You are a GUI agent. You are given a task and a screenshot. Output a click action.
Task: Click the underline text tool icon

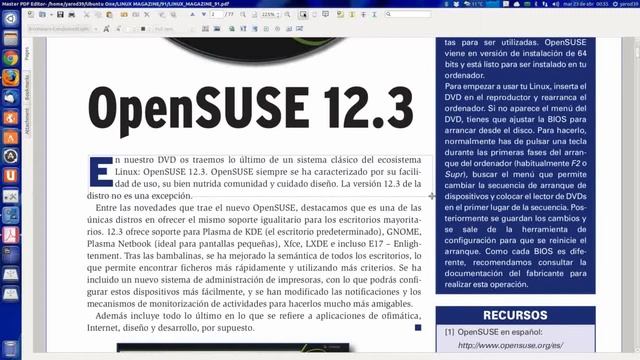[374, 14]
